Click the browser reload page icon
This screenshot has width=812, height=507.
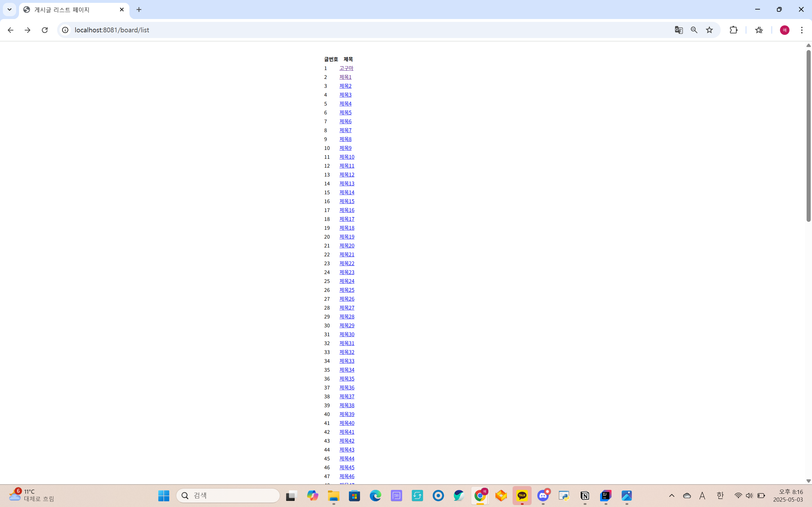[x=45, y=30]
